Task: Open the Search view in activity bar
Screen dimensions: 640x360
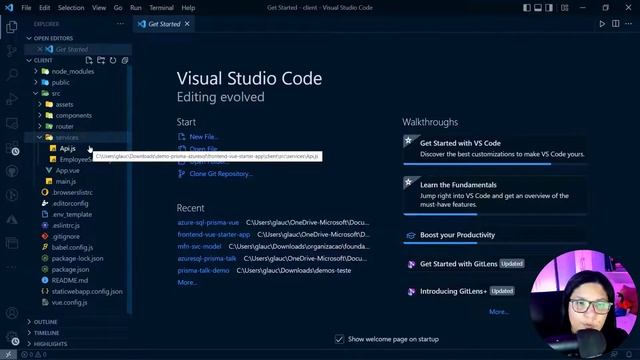Action: (x=12, y=75)
